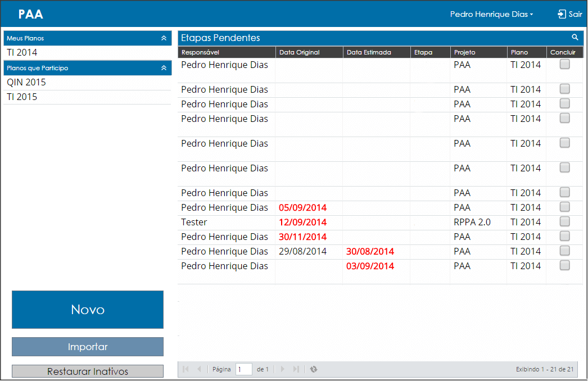Go to the previous page
This screenshot has width=588, height=381.
(x=199, y=369)
